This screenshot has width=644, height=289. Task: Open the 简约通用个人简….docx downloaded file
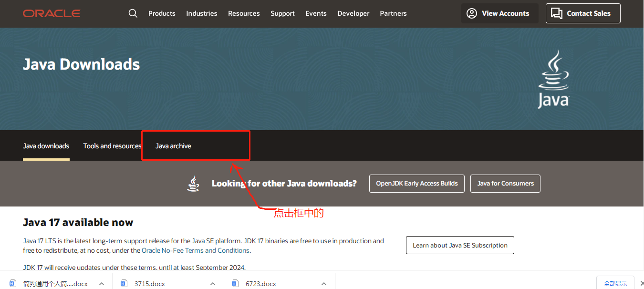55,284
